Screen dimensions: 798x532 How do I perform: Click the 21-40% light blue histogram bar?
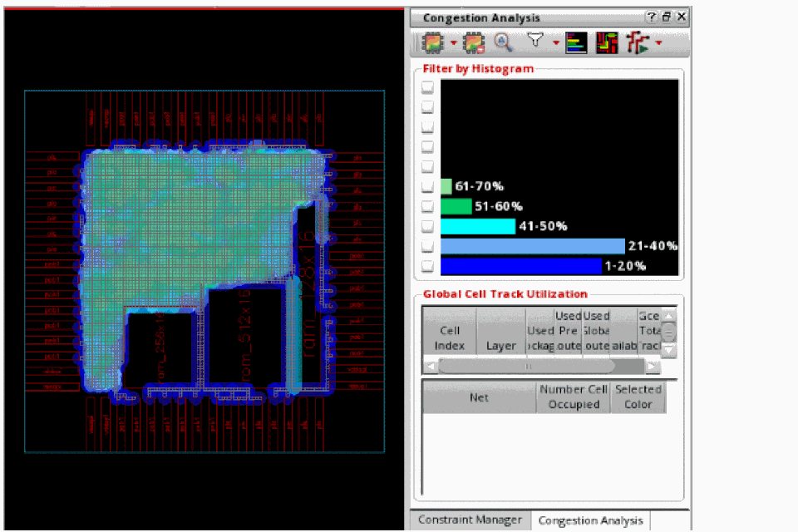coord(532,246)
